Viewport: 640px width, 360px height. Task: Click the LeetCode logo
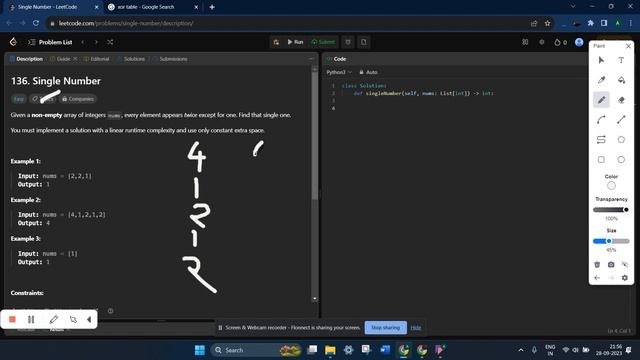click(13, 42)
